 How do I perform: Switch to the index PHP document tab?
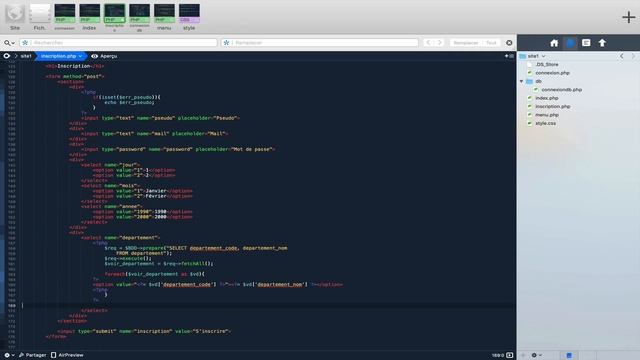(x=89, y=16)
